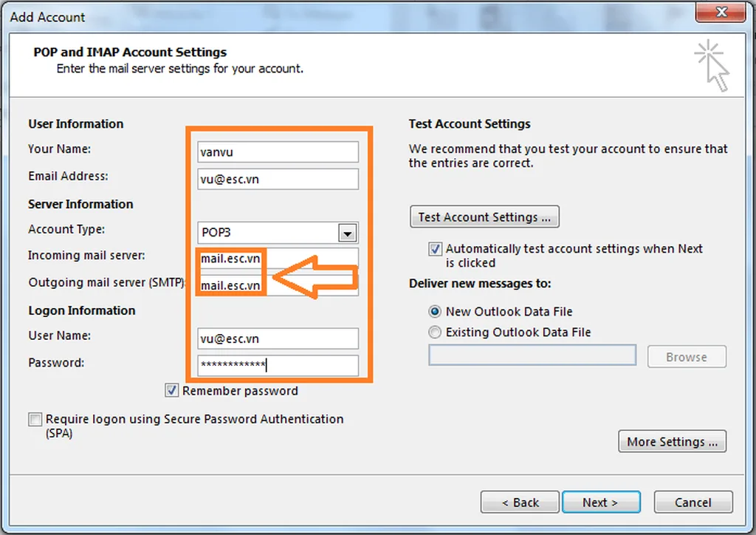The height and width of the screenshot is (535, 756).
Task: Click the Your Name input field
Action: (278, 152)
